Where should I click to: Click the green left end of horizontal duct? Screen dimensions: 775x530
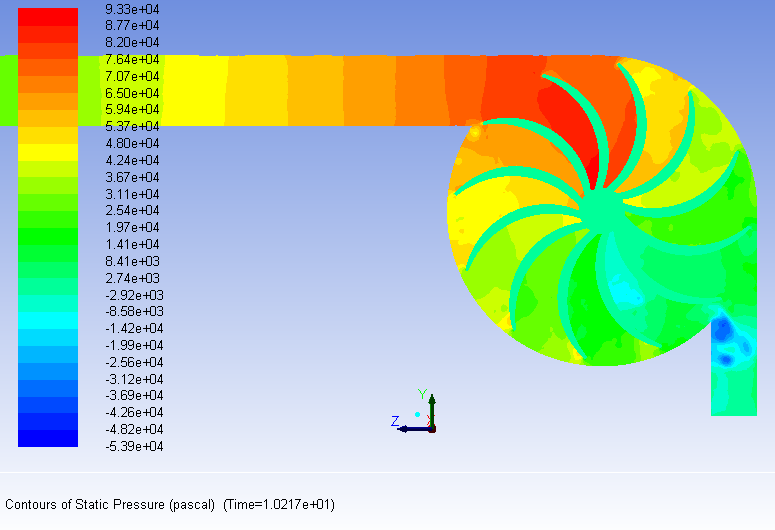[x=9, y=90]
